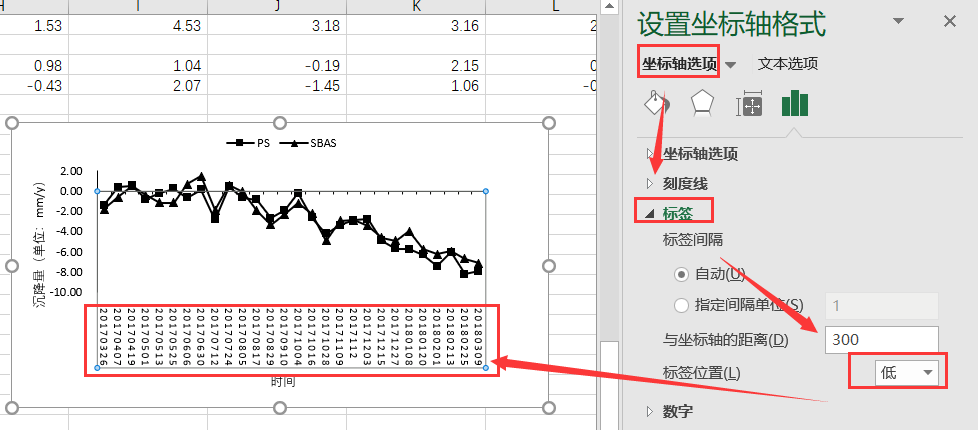Screen dimensions: 978x430
Task: Click the chart's right-middle resize handle
Action: click(x=548, y=266)
